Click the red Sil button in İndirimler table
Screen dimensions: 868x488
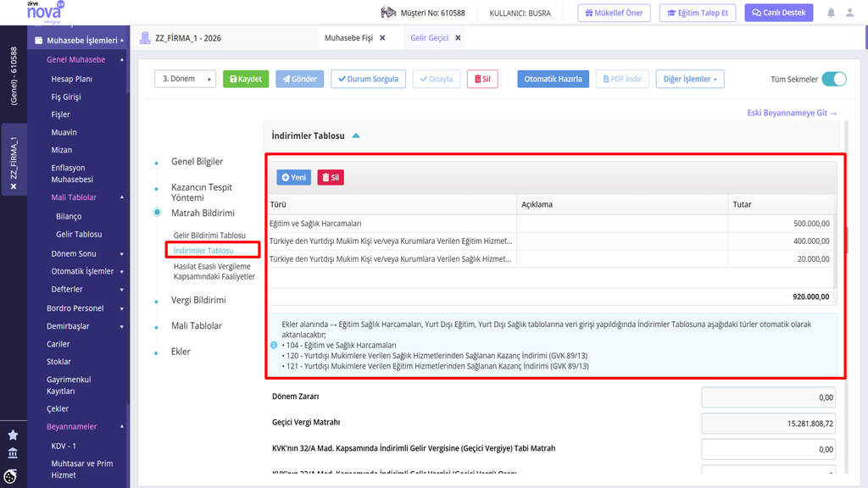pyautogui.click(x=331, y=178)
